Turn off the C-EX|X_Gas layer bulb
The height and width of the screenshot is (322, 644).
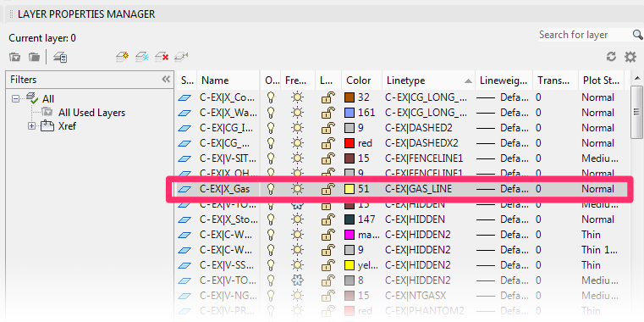270,189
